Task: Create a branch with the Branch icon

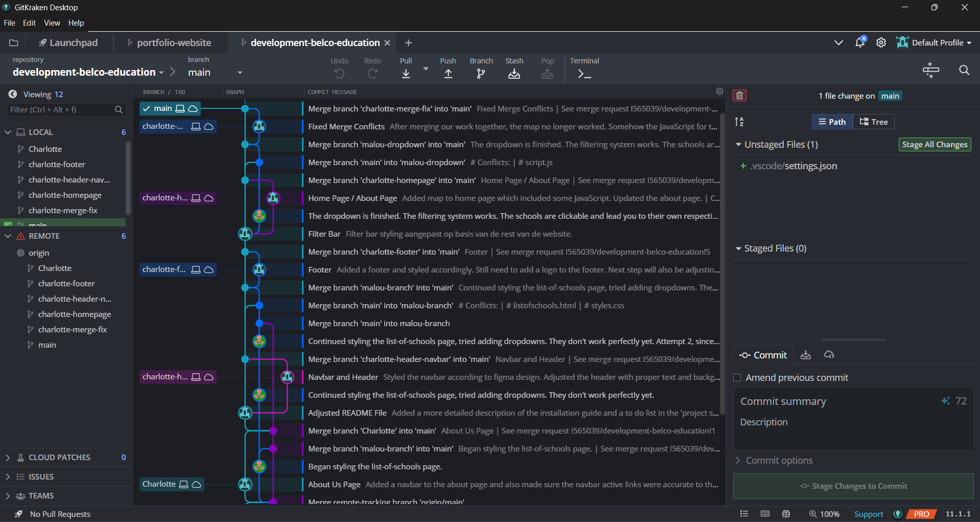Action: 480,74
